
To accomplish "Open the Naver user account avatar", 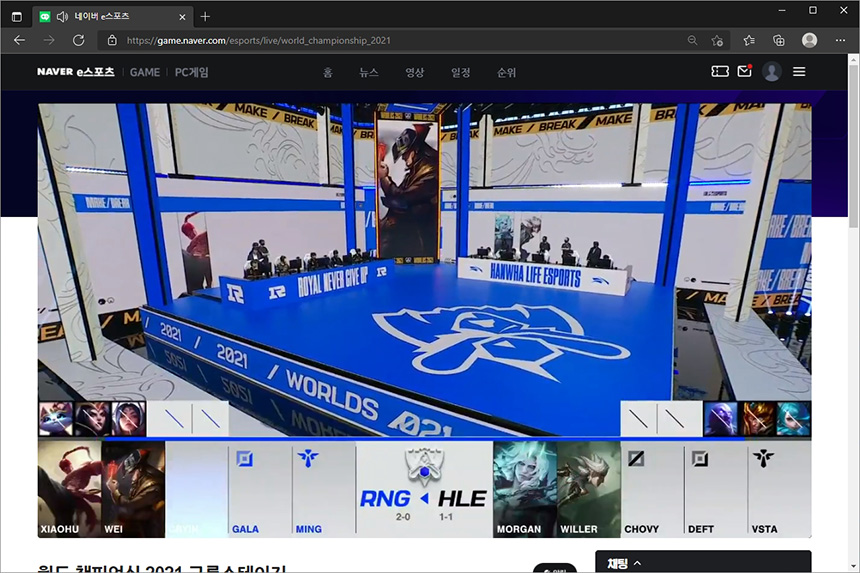I will coord(772,72).
